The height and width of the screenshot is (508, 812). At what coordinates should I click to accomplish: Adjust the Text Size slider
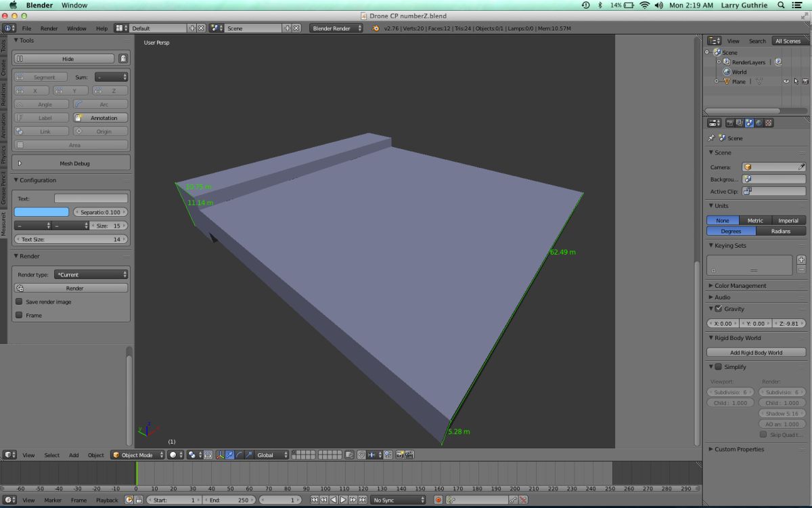pos(71,239)
